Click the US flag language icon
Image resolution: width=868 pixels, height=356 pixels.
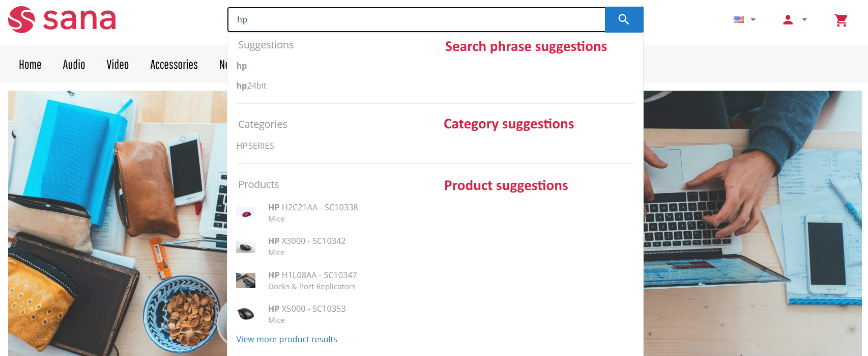pyautogui.click(x=739, y=19)
